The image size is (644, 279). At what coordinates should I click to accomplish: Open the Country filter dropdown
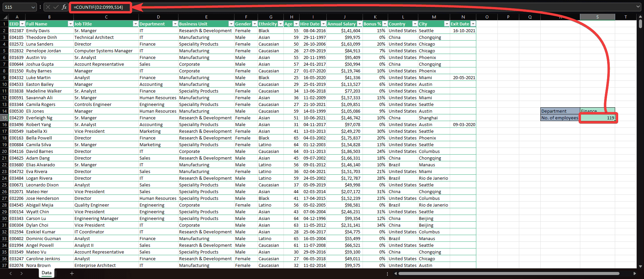coord(415,24)
